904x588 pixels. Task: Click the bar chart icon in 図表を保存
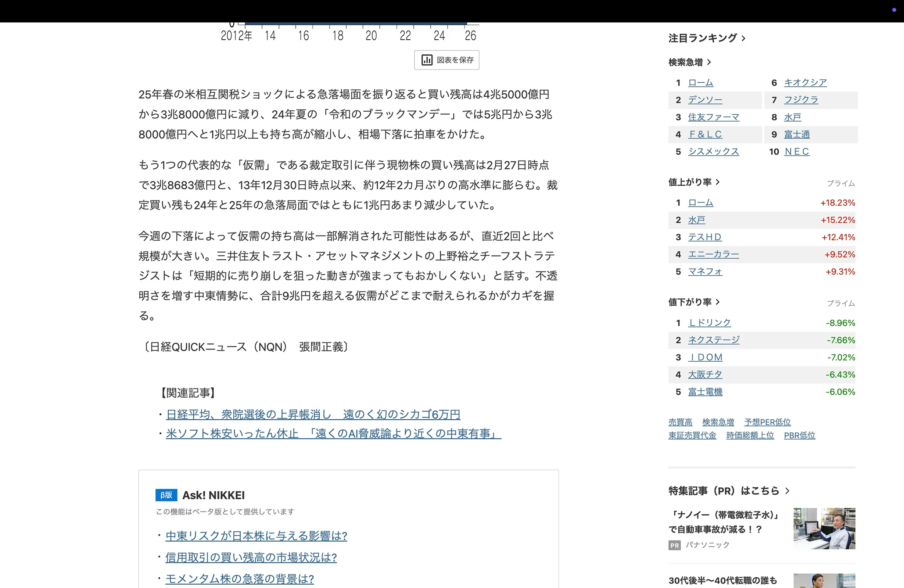pos(427,60)
